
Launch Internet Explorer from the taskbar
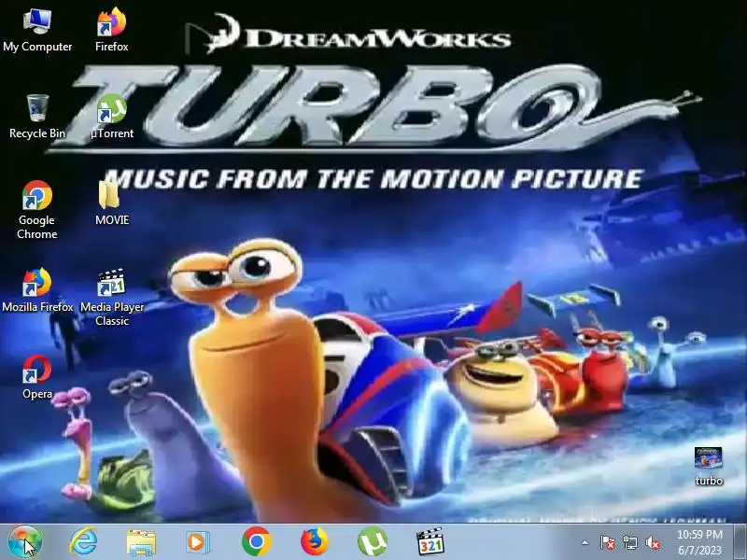coord(83,542)
